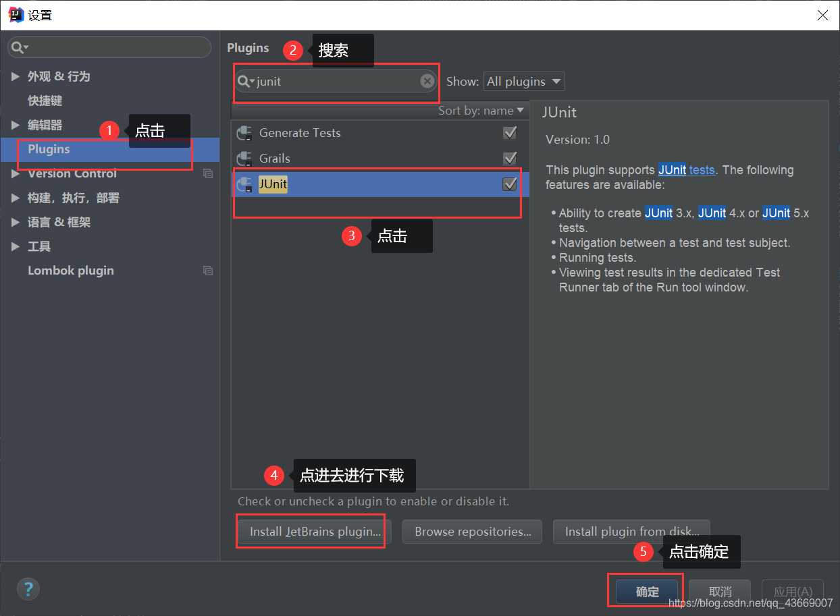The image size is (840, 616).
Task: Click Browse repositories button
Action: [473, 532]
